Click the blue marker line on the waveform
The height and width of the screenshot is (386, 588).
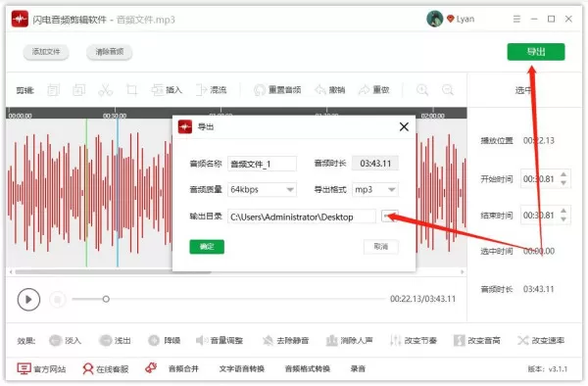(118, 193)
